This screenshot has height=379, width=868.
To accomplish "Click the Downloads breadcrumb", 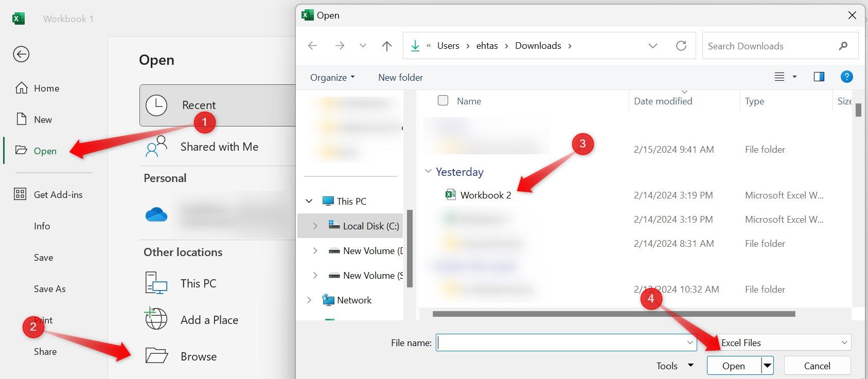I will (x=538, y=46).
